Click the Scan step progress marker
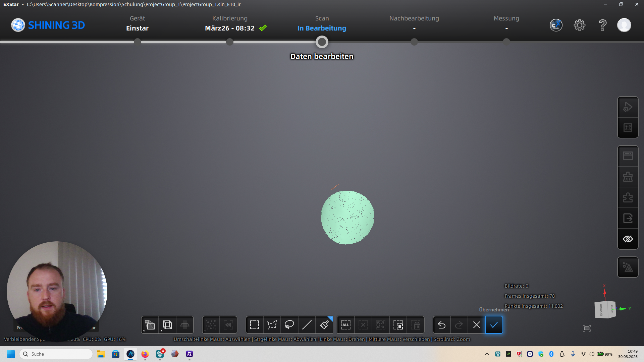644x362 pixels. tap(322, 42)
